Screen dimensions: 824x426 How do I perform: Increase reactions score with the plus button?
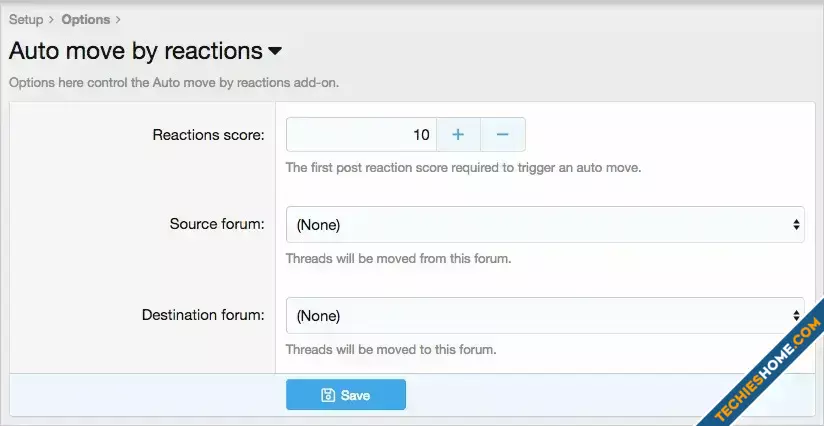tap(458, 134)
